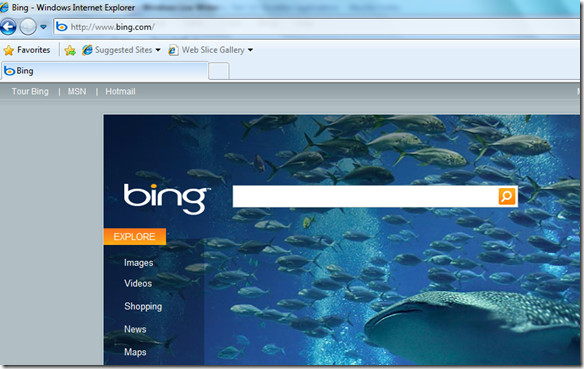This screenshot has height=369, width=584.
Task: Open News in Explore menu
Action: (x=135, y=329)
